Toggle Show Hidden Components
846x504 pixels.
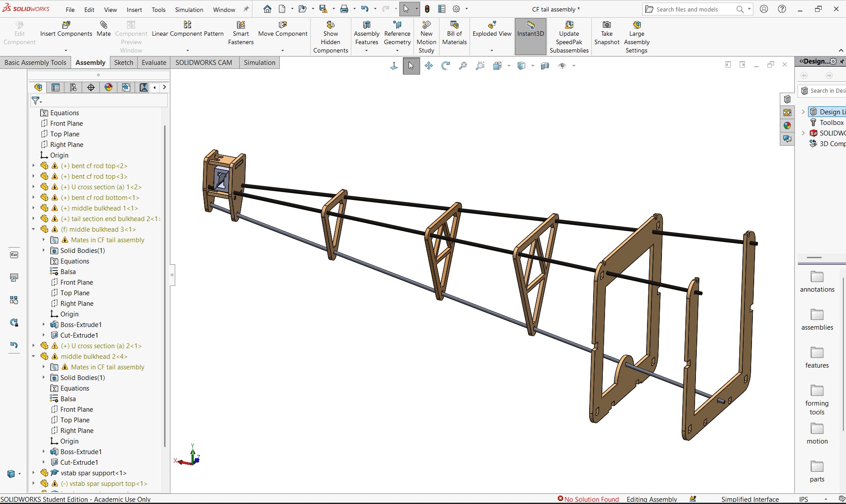coord(331,37)
